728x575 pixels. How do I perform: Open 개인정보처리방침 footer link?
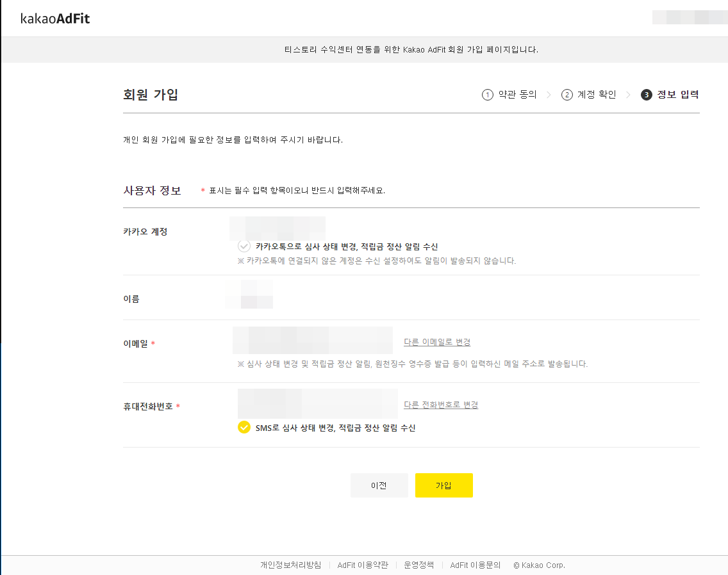coord(291,565)
